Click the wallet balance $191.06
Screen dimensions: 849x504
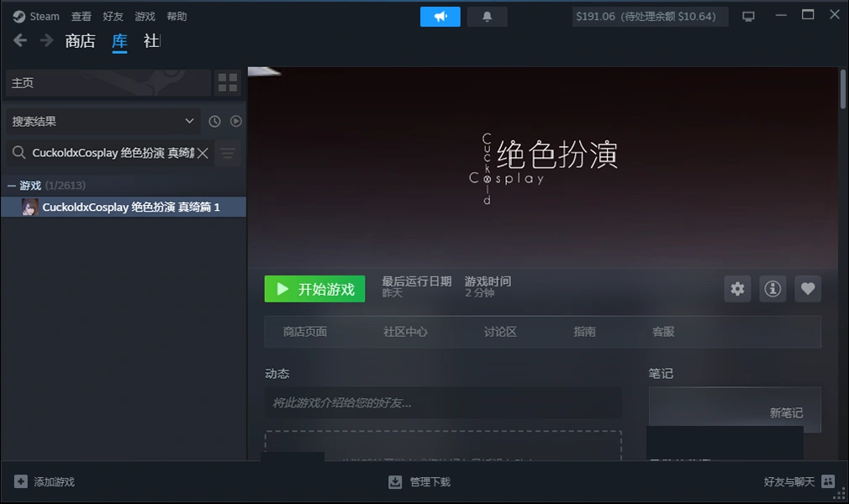[650, 17]
